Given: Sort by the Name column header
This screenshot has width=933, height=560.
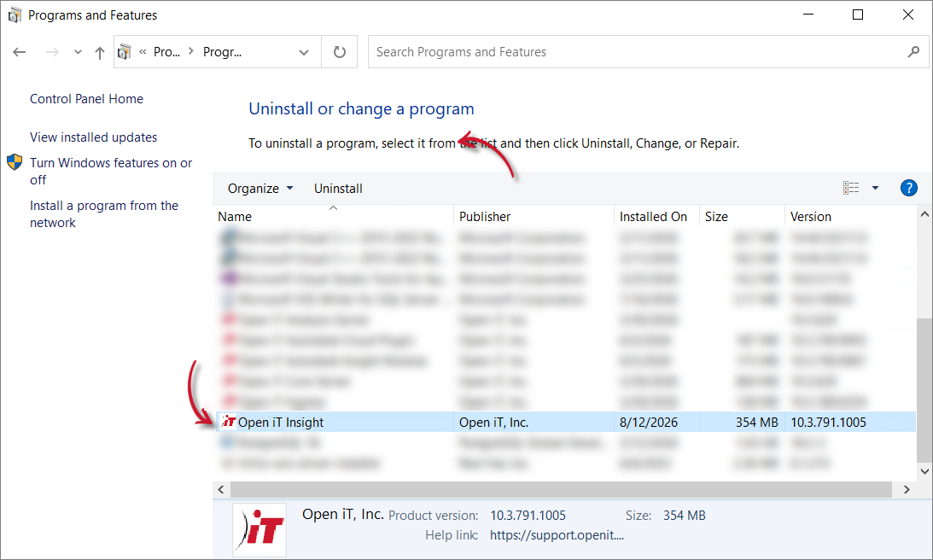Looking at the screenshot, I should click(x=333, y=217).
